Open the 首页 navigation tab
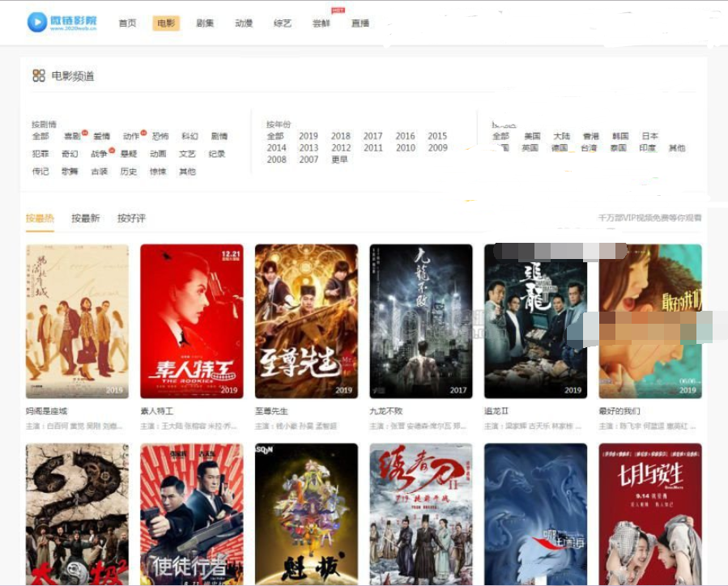The width and height of the screenshot is (728, 586). 127,23
